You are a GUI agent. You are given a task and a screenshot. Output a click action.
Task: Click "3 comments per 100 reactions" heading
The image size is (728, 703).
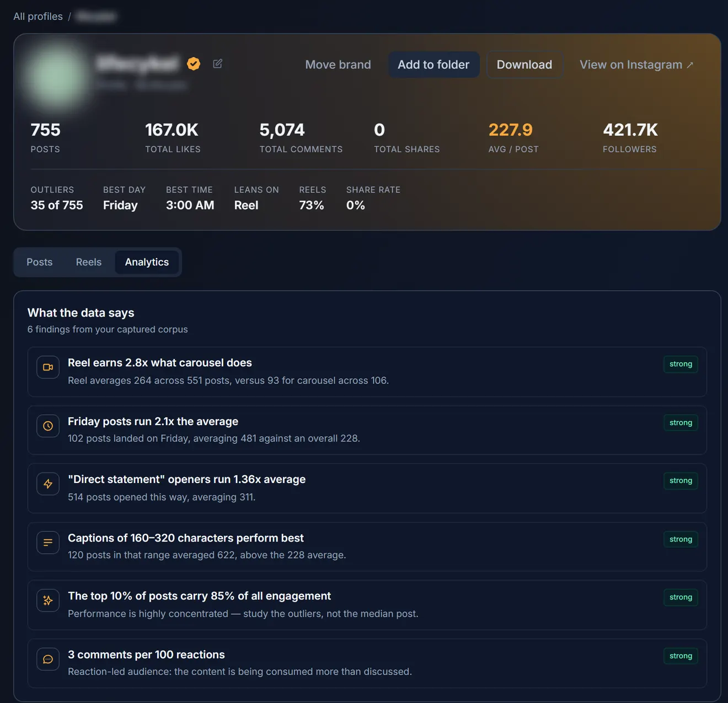click(x=146, y=654)
